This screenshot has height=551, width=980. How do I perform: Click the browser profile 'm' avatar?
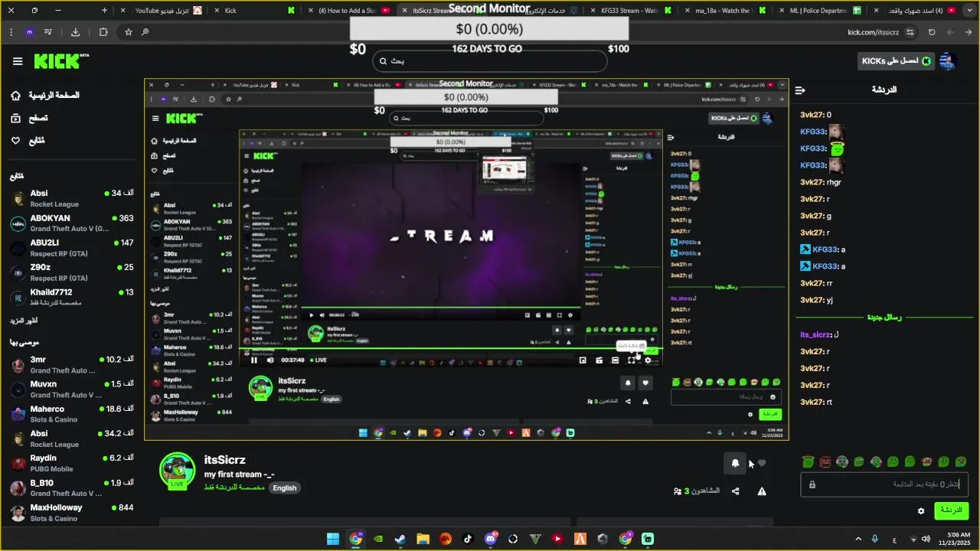30,32
